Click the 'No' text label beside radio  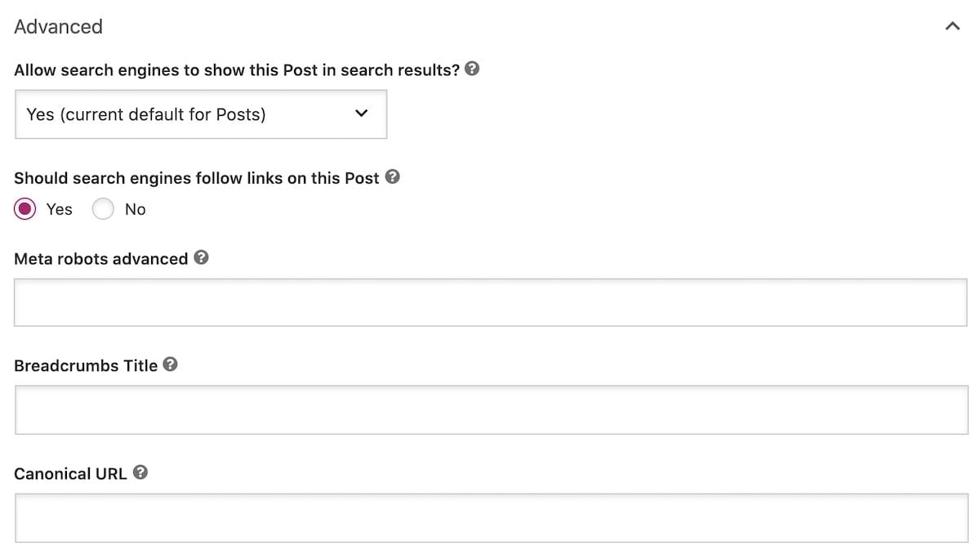coord(136,209)
